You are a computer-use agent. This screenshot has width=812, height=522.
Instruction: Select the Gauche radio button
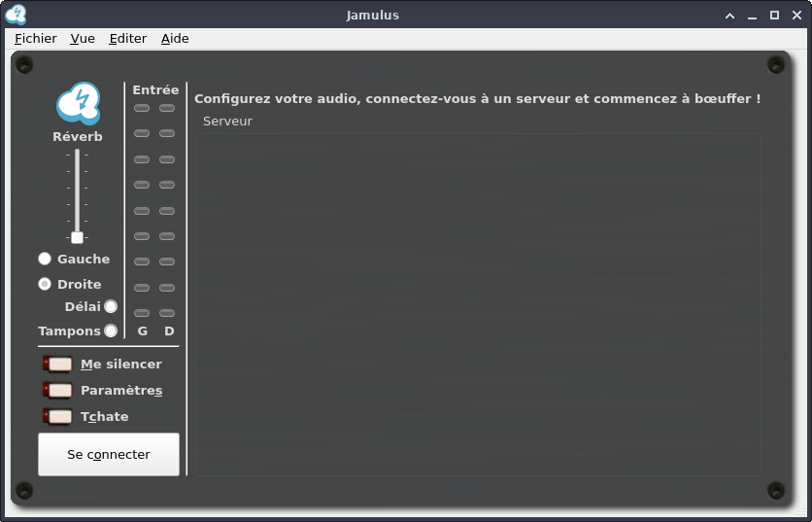click(45, 259)
